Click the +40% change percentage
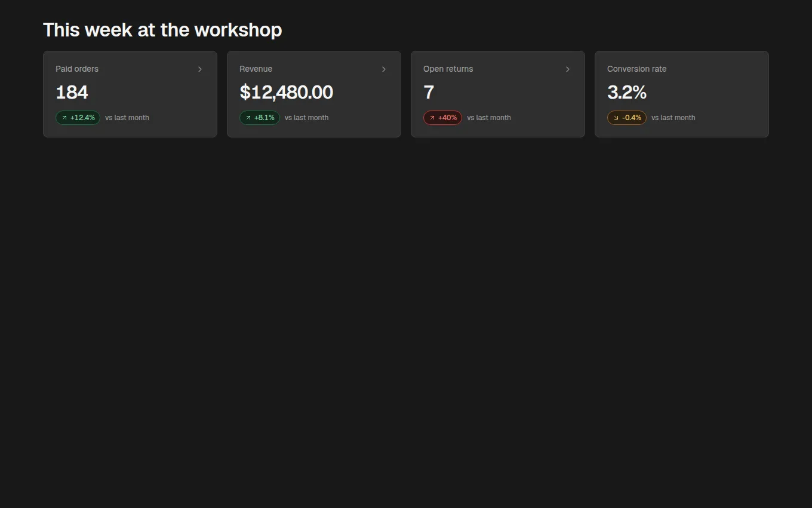Screen dimensions: 812x508 [x=447, y=118]
